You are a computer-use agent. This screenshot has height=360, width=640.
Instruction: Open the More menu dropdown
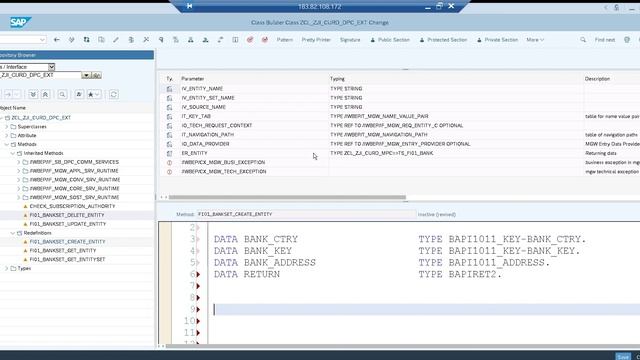535,40
